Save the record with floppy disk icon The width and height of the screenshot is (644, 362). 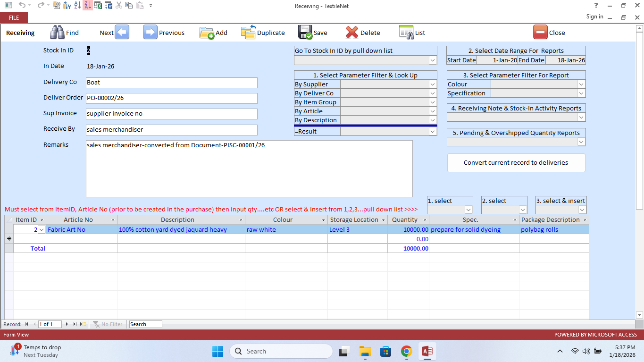(305, 33)
